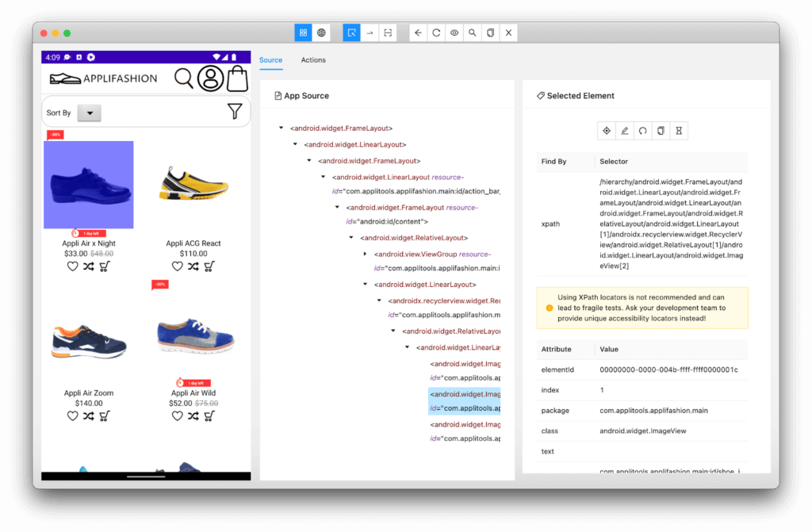812x532 pixels.
Task: Open the Actions tab
Action: [x=313, y=60]
